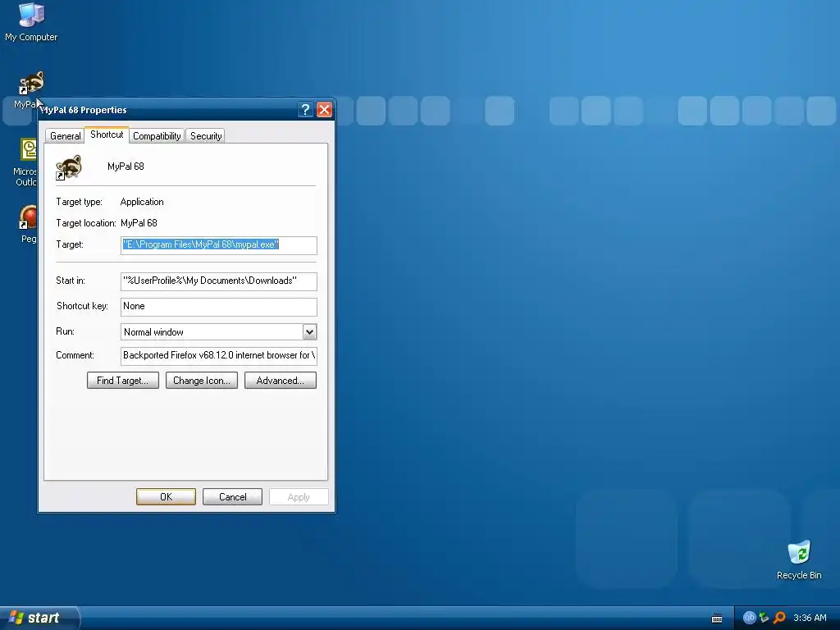Close the MyPal 68 Properties dialog

tap(324, 110)
